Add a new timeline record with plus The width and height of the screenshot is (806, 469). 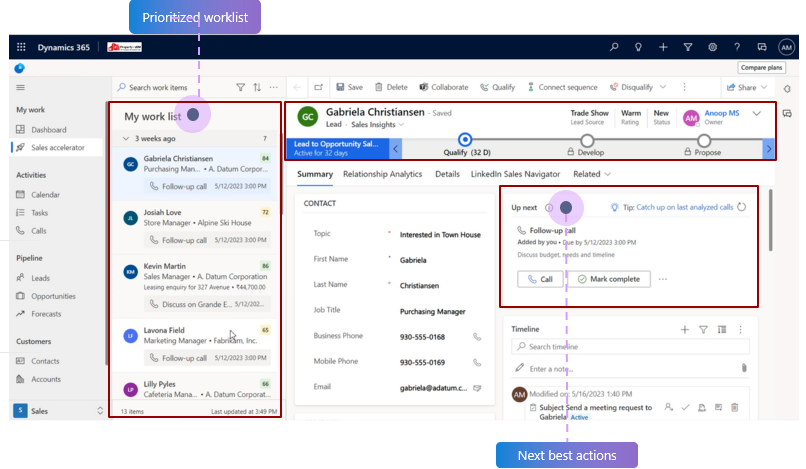tap(685, 330)
